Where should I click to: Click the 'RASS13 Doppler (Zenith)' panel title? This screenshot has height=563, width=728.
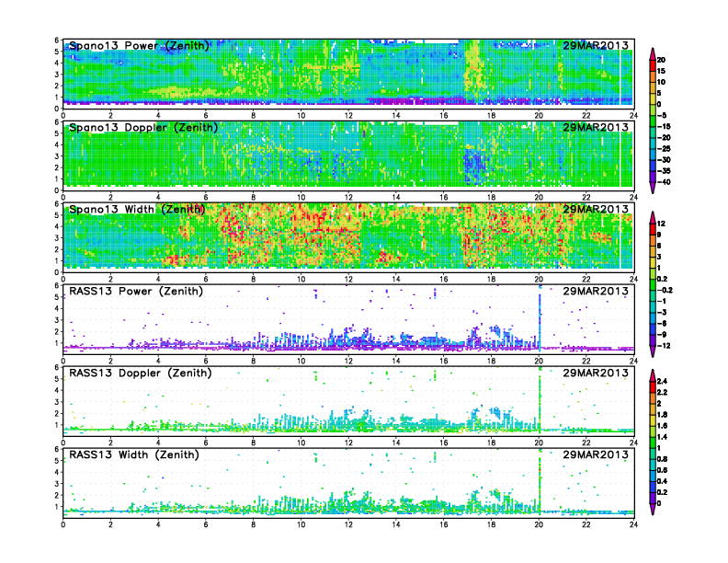[141, 373]
